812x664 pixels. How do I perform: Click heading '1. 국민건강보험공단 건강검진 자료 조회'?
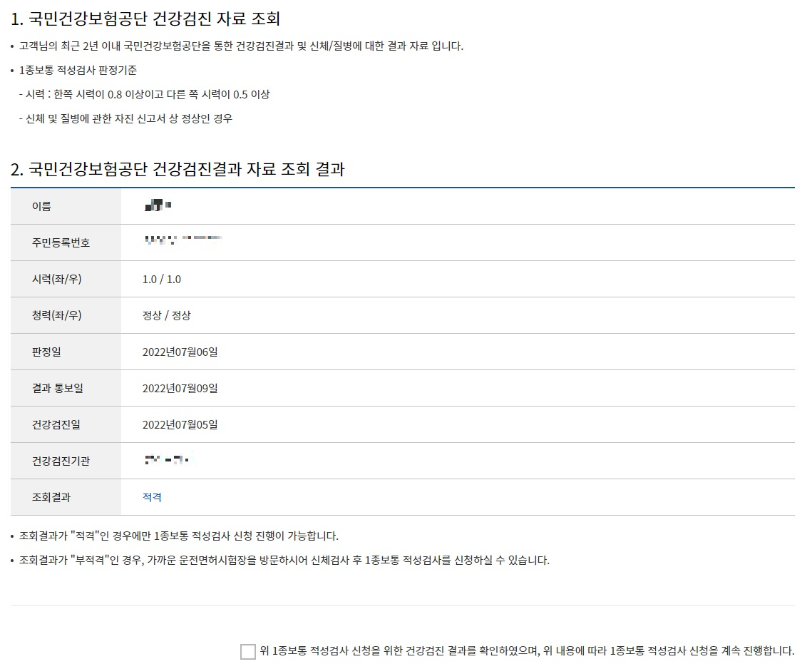point(145,19)
